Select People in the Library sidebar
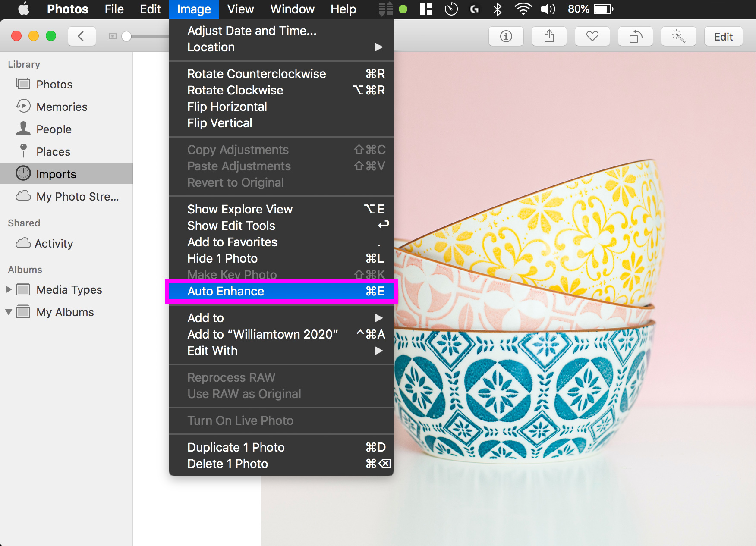The height and width of the screenshot is (546, 756). 54,129
